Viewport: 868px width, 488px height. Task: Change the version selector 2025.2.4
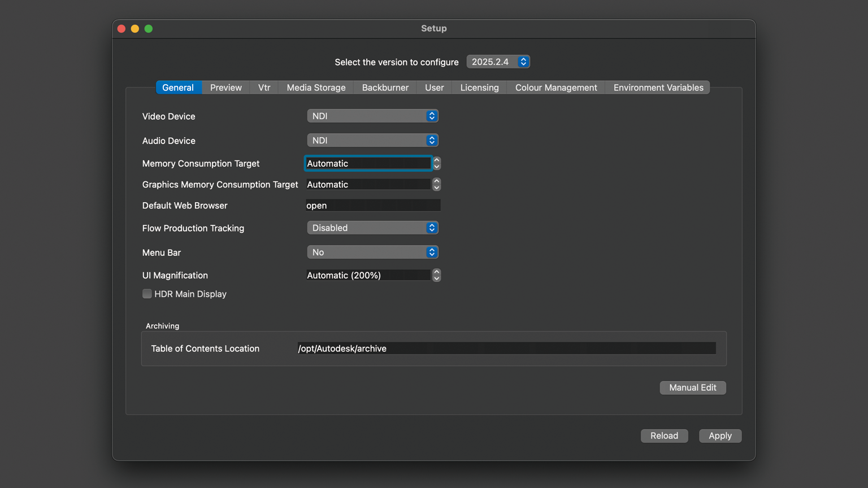498,62
